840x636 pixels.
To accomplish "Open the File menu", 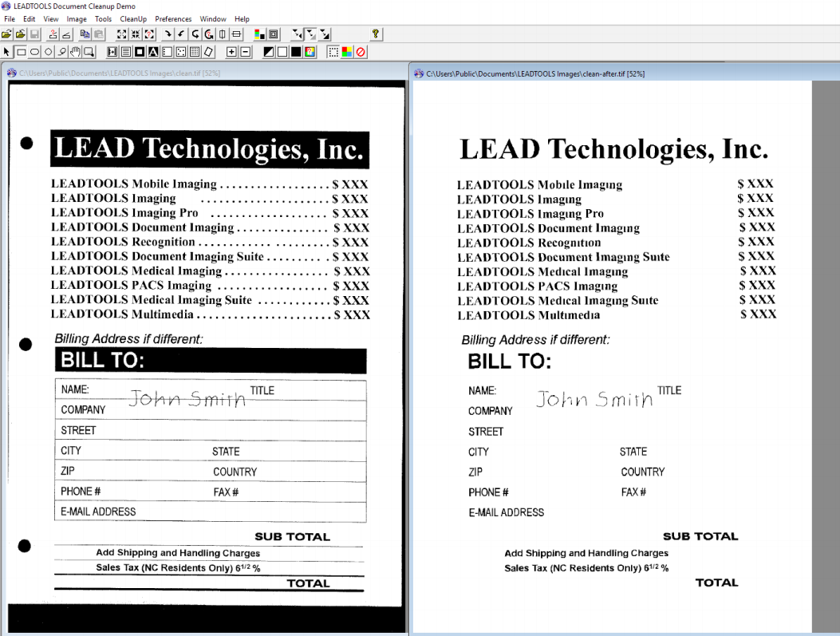I will [10, 19].
